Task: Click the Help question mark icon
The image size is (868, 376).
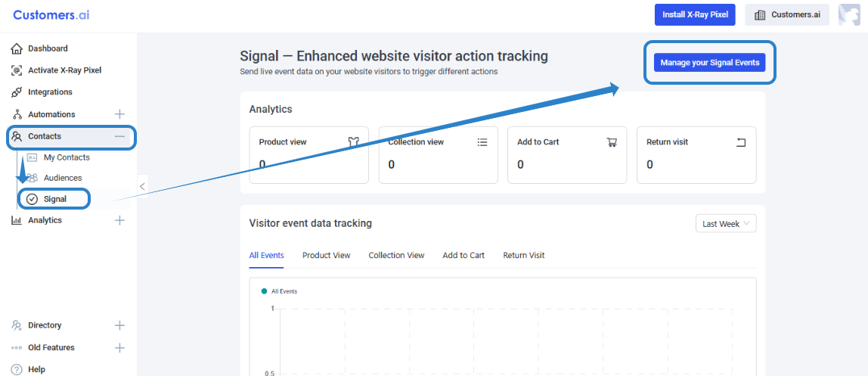Action: [x=17, y=369]
